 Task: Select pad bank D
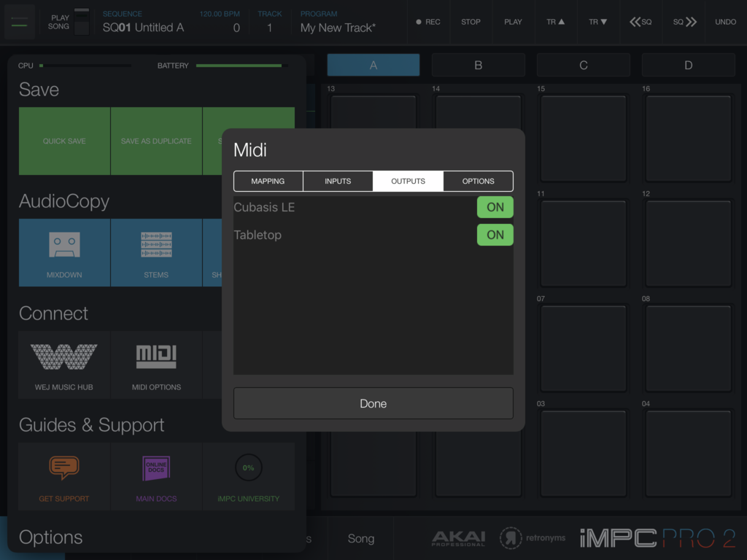pyautogui.click(x=689, y=65)
